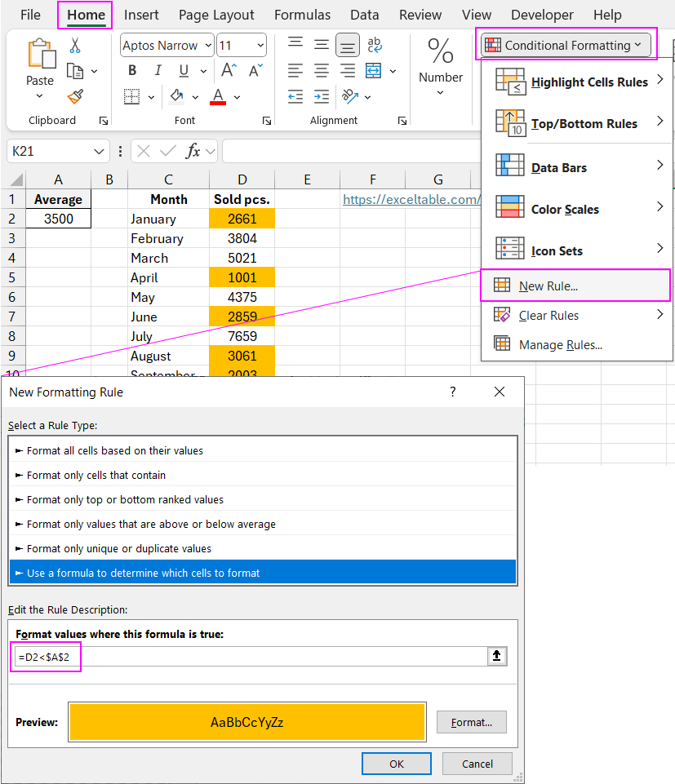Click the OK button in dialog
Image resolution: width=675 pixels, height=784 pixels.
(x=397, y=764)
